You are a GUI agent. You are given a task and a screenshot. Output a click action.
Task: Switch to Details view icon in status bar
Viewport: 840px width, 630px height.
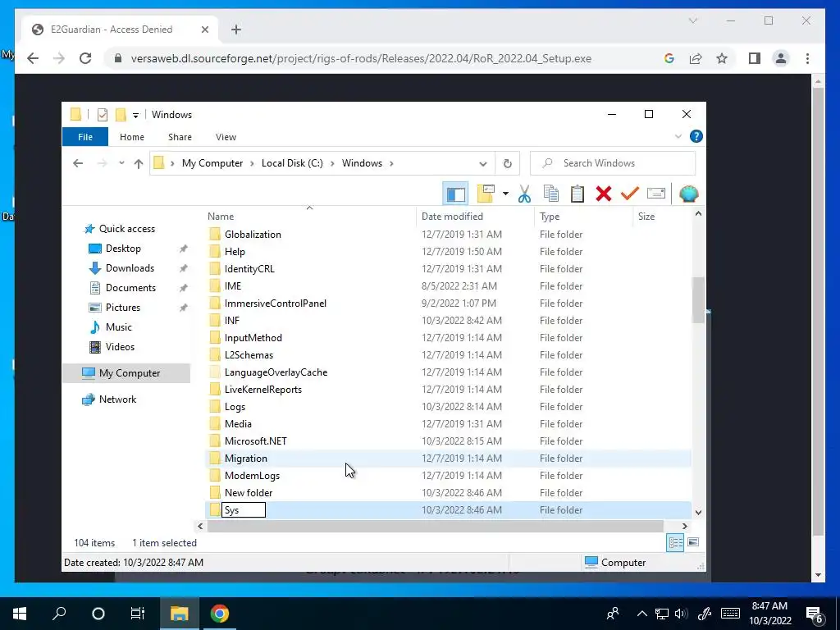[x=675, y=542]
